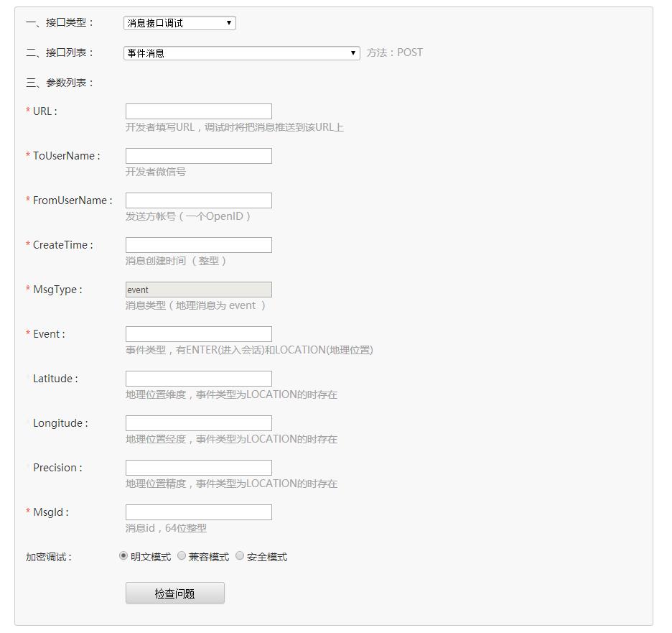This screenshot has width=672, height=633.
Task: Open the 接口列表 dropdown showing 事件消息
Action: (x=241, y=52)
